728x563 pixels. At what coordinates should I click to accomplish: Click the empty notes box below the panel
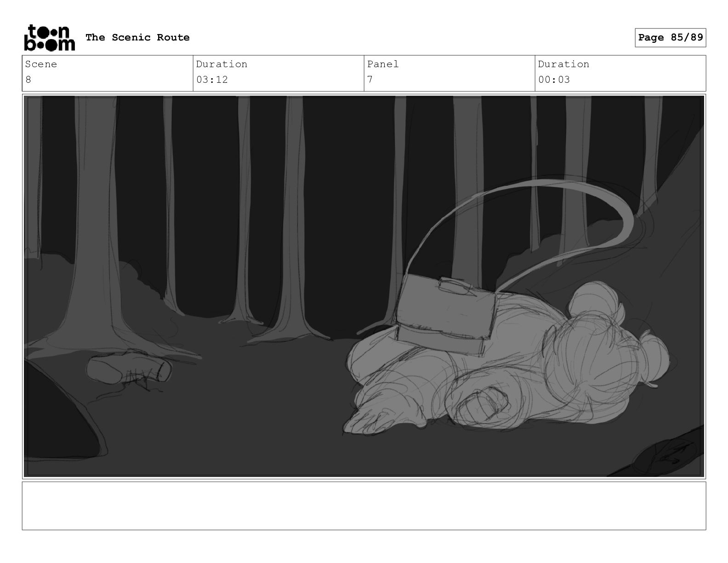pos(364,506)
